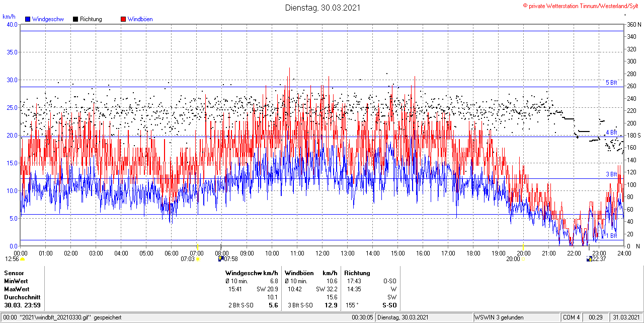Viewport: 644px width, 323px height.
Task: Click the 5 Bft line label
Action: point(611,83)
